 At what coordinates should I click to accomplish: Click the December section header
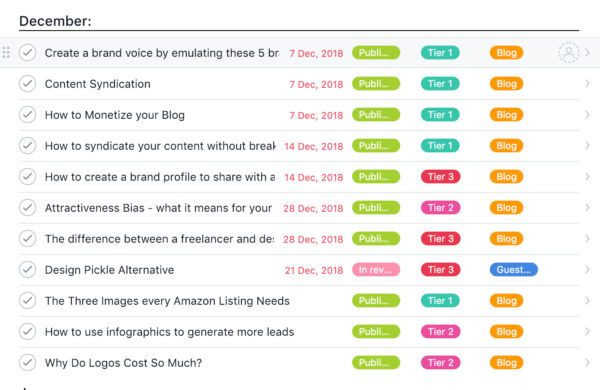coord(55,21)
